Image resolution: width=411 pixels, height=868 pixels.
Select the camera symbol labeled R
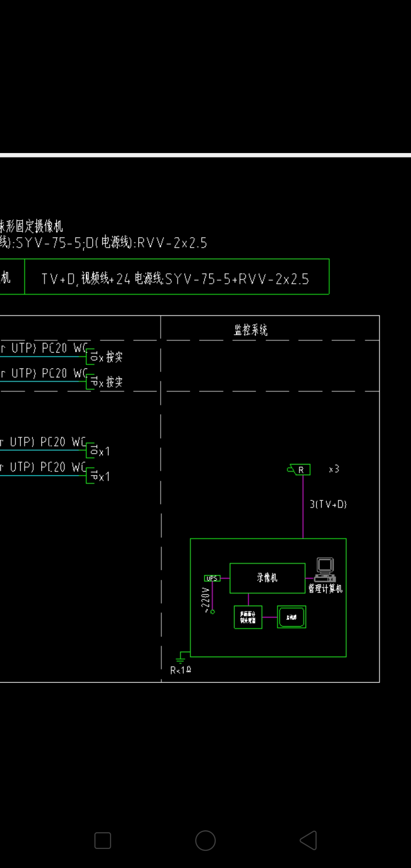tap(299, 469)
